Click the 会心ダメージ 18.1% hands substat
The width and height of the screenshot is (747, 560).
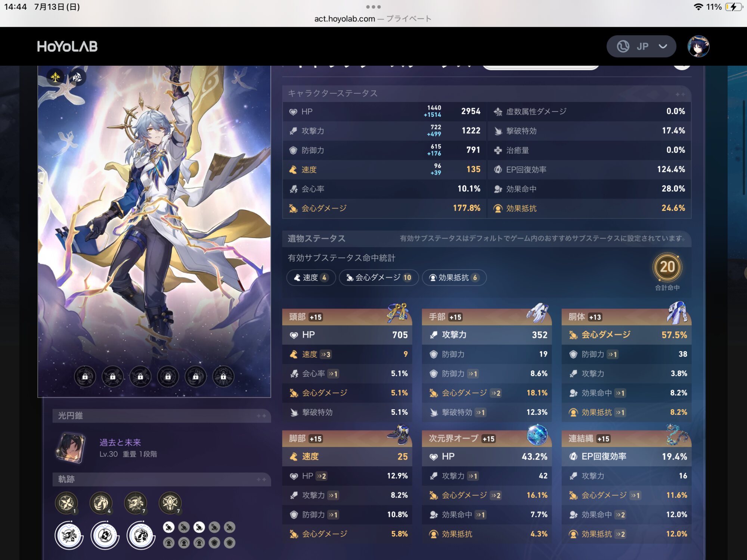pyautogui.click(x=487, y=393)
